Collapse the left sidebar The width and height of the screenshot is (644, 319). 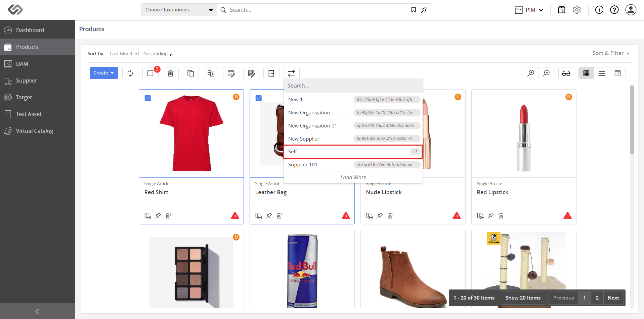tap(37, 311)
